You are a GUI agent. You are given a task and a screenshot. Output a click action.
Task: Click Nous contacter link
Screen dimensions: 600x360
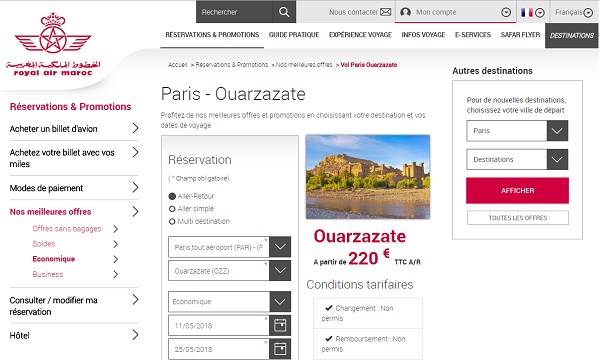coord(354,12)
